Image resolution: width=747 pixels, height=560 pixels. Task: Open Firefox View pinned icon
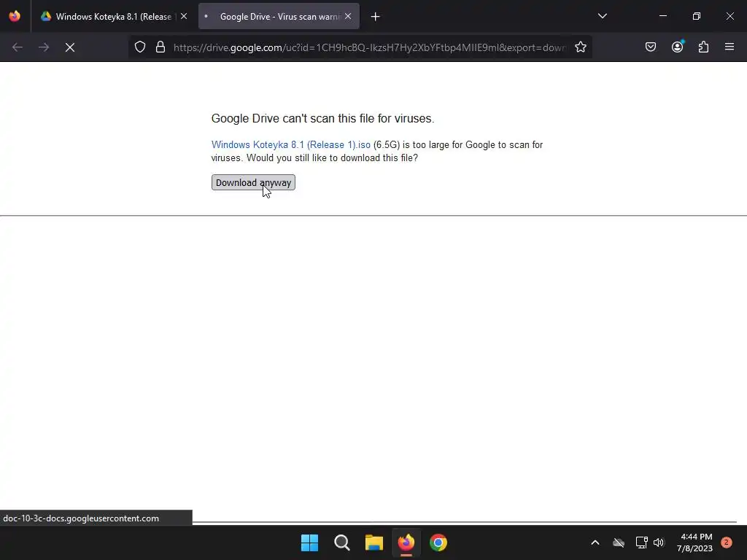point(15,17)
